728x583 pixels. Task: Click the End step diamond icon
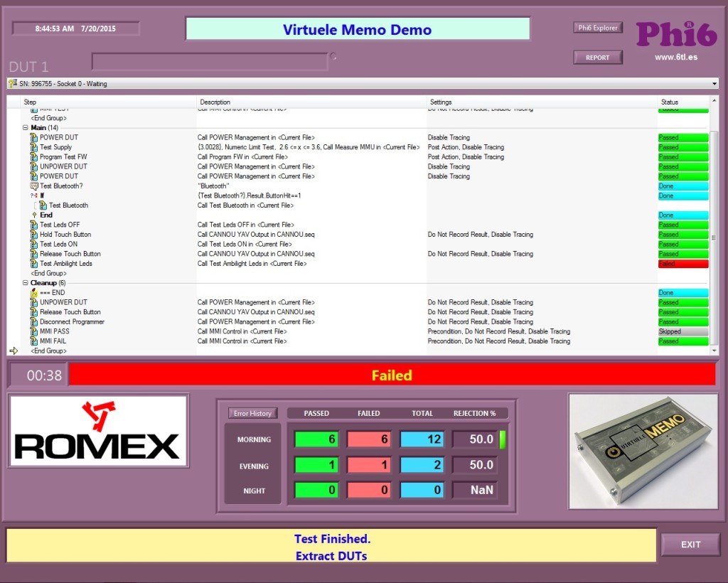33,215
